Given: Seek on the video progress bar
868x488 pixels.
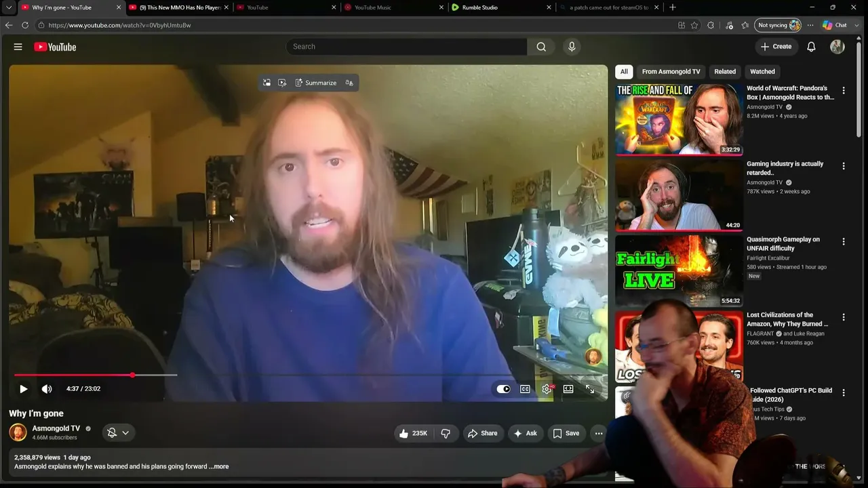Looking at the screenshot, I should [307, 375].
